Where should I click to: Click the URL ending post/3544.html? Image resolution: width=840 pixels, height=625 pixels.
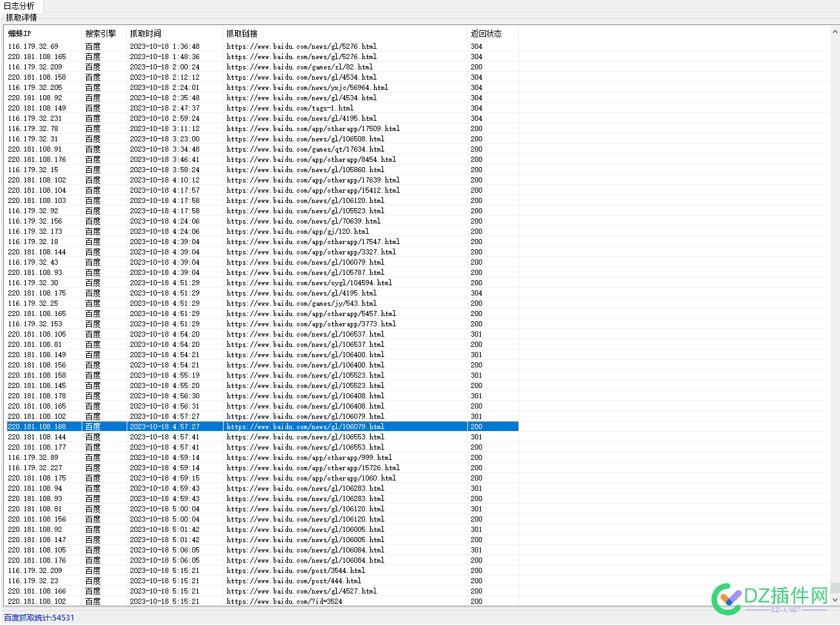(296, 570)
